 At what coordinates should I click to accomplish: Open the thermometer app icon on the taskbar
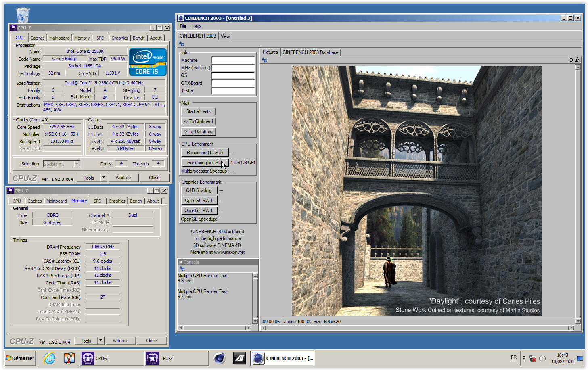pos(69,358)
